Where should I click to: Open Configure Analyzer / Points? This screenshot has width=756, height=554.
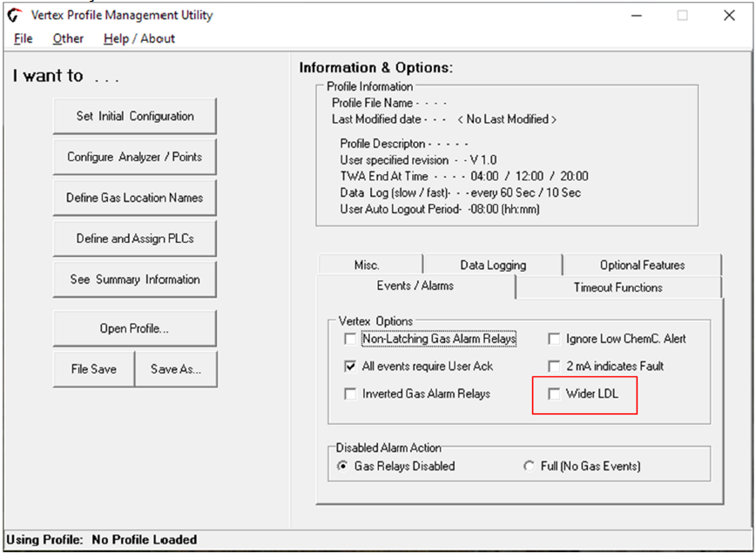pyautogui.click(x=134, y=157)
